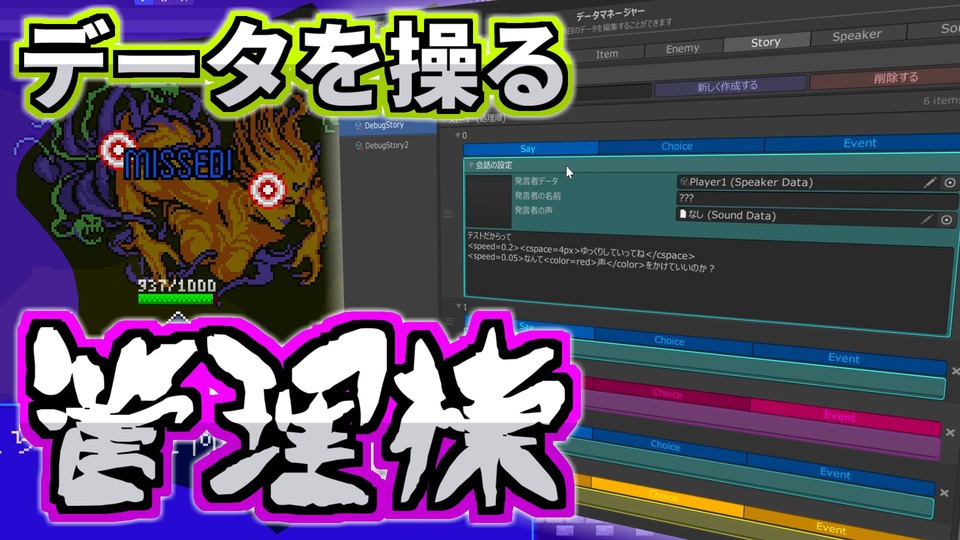Image resolution: width=960 pixels, height=540 pixels.
Task: Click the MISSED! text on the enemy
Action: coord(178,165)
